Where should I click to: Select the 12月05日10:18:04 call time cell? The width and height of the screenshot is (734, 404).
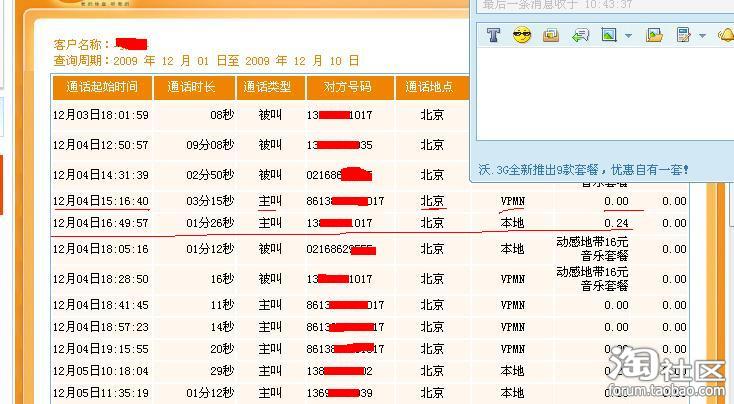101,371
